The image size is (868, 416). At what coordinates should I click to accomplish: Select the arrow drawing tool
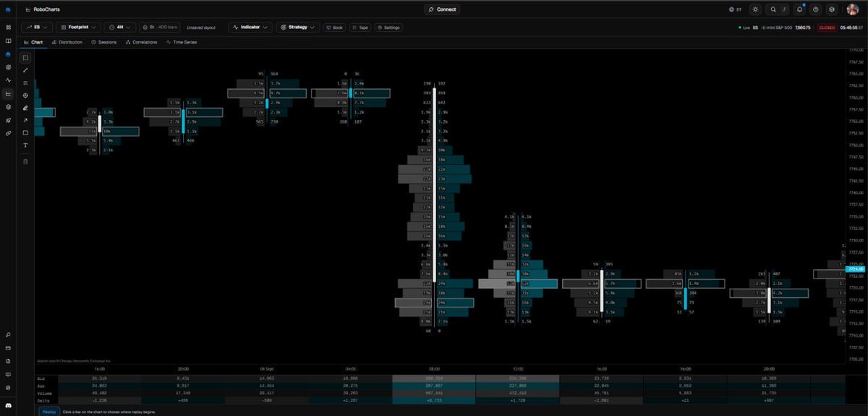tap(25, 120)
